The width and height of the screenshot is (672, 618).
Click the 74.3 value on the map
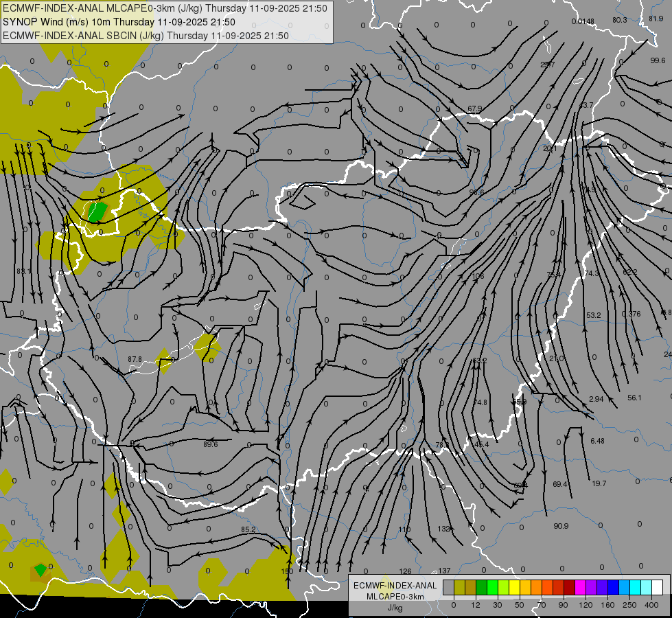pyautogui.click(x=592, y=273)
